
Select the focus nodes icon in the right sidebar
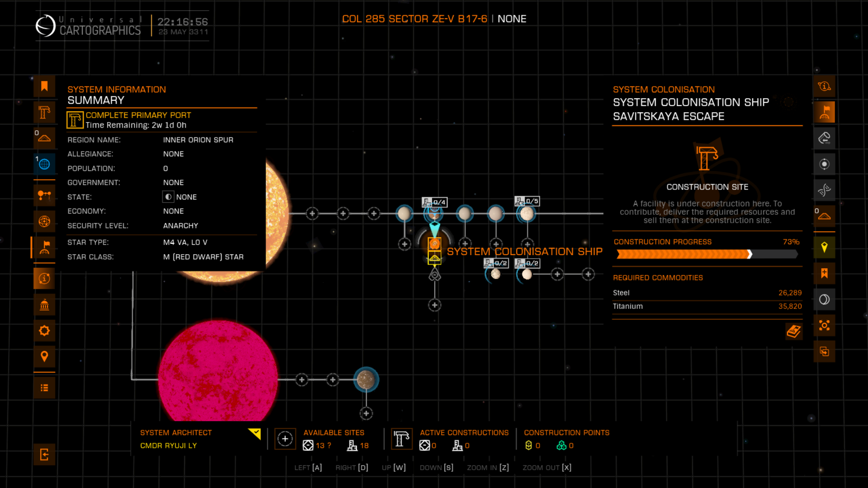[824, 325]
